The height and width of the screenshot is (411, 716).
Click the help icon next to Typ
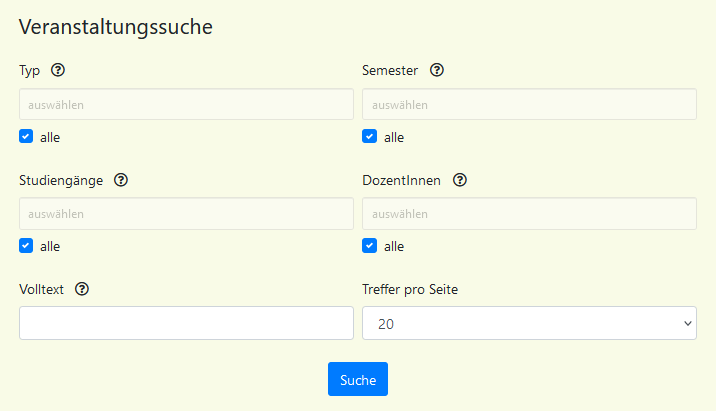click(58, 71)
